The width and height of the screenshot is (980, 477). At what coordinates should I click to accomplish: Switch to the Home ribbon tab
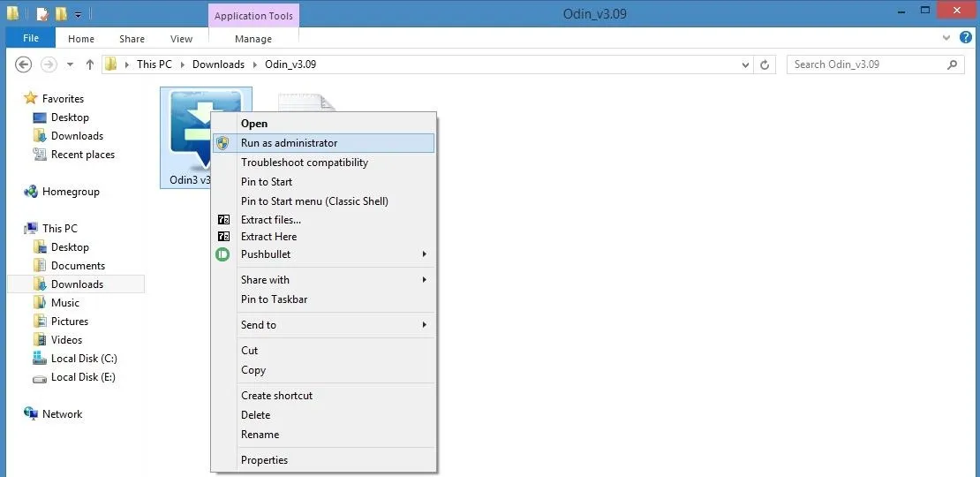81,39
